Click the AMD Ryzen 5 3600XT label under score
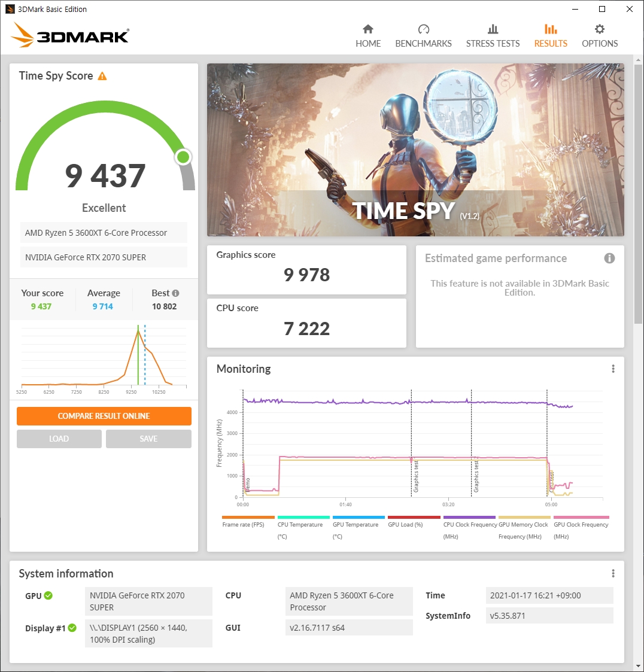The height and width of the screenshot is (672, 644). point(104,233)
